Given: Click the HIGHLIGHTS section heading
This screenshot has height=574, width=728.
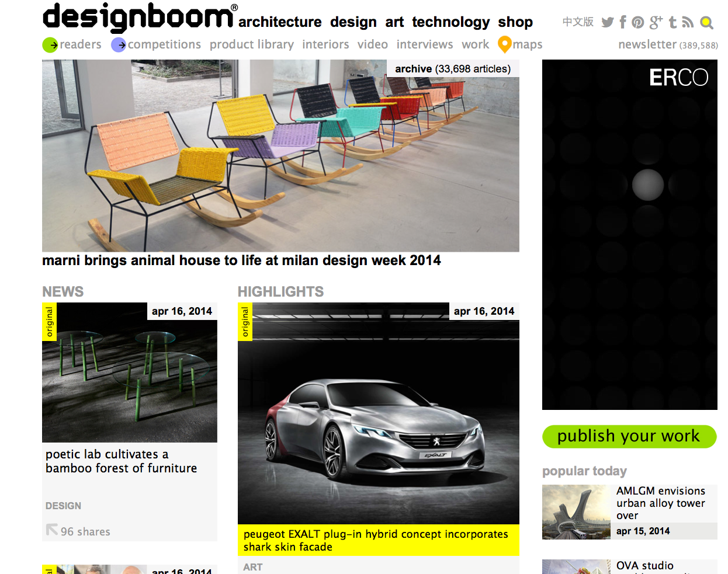Looking at the screenshot, I should (280, 291).
